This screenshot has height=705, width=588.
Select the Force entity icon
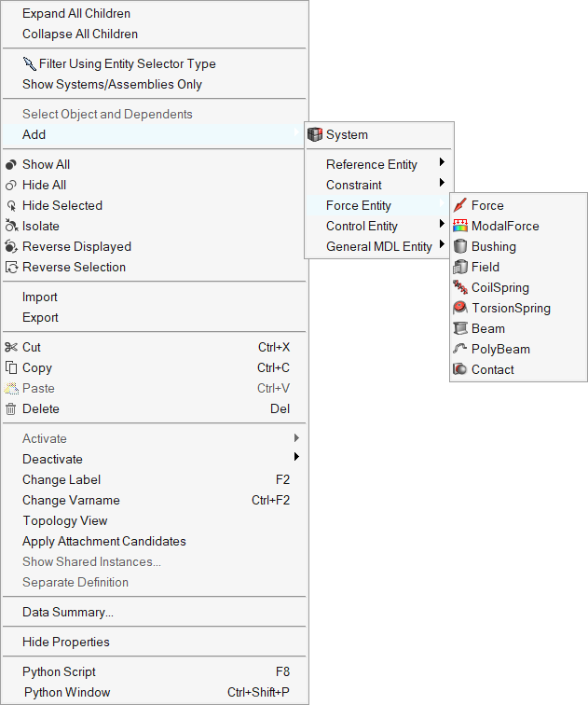(x=459, y=205)
